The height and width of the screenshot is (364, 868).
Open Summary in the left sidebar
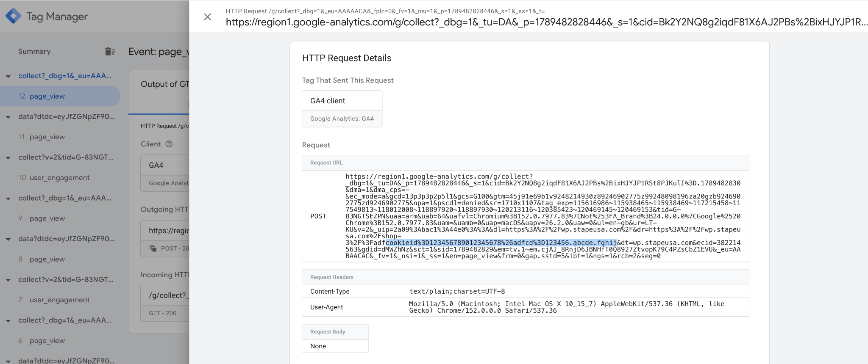pos(34,51)
